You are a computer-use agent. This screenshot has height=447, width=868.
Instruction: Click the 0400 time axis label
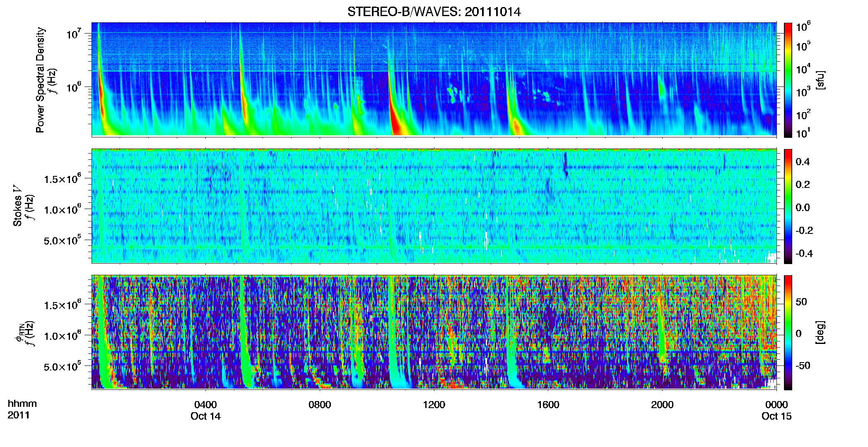(x=206, y=404)
